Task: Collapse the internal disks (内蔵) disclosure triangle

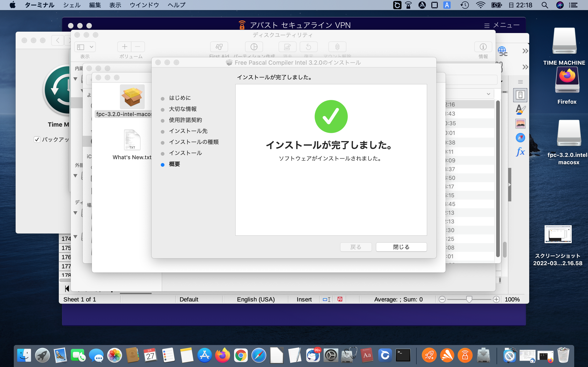Action: (75, 79)
